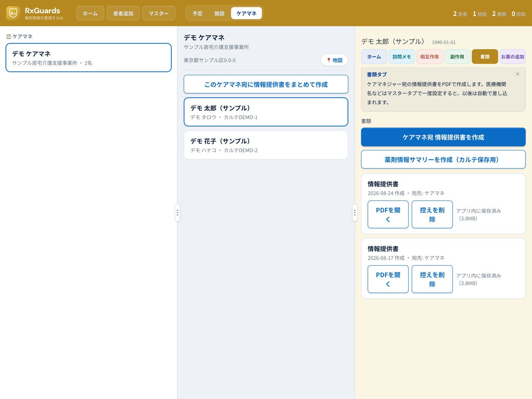
Task: Click the 2 患者 counter
Action: (x=460, y=14)
